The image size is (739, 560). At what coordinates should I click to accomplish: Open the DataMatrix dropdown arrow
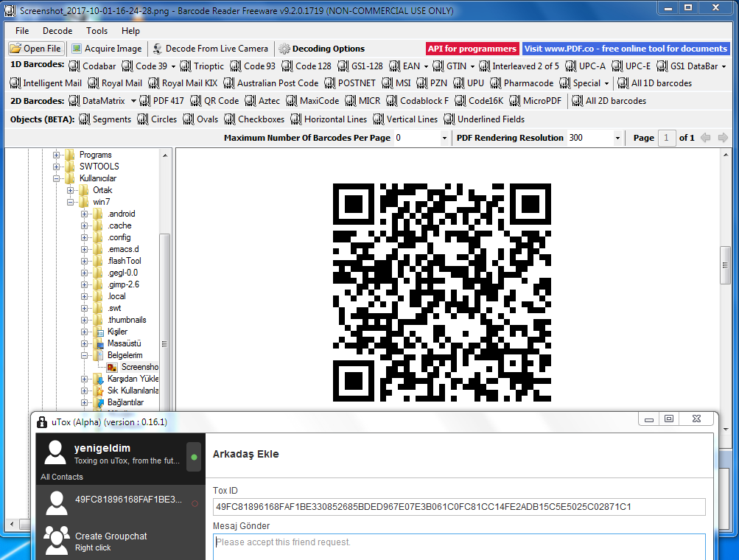click(133, 101)
